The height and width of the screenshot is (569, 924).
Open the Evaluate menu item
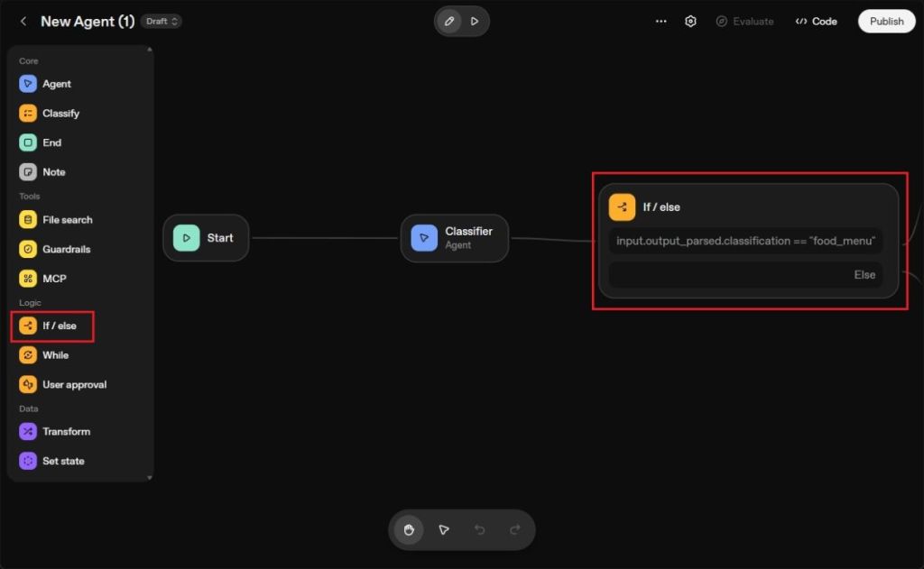(745, 21)
